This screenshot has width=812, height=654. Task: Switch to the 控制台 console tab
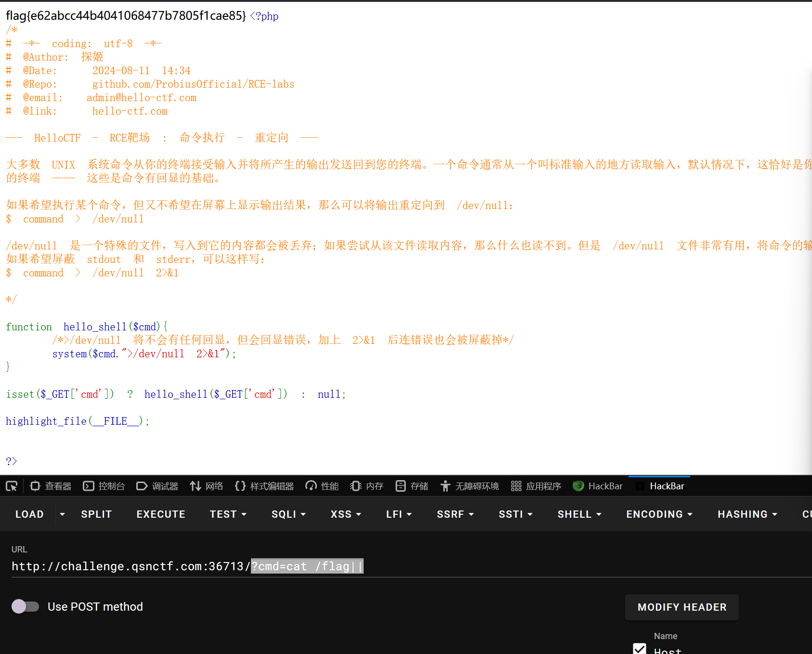104,486
